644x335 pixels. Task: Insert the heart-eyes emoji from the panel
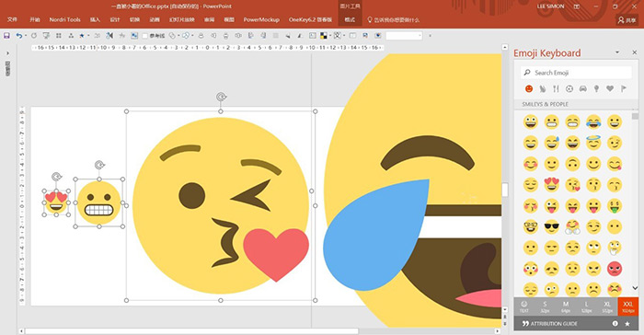coord(552,185)
